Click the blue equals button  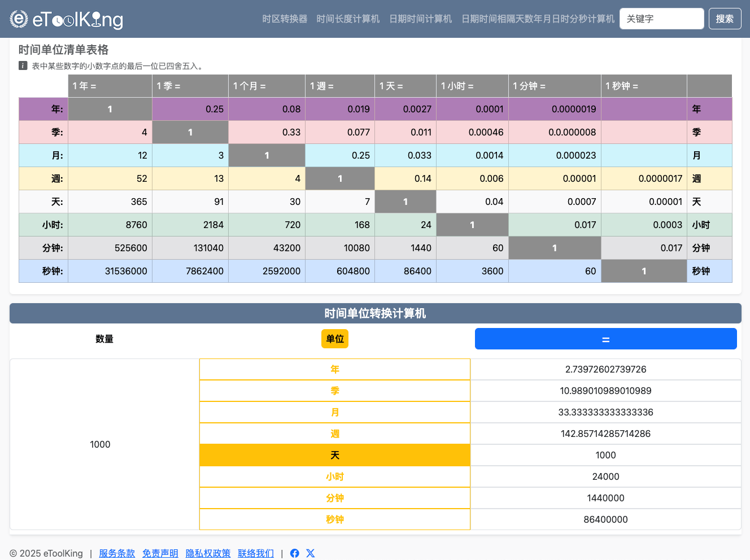(605, 339)
